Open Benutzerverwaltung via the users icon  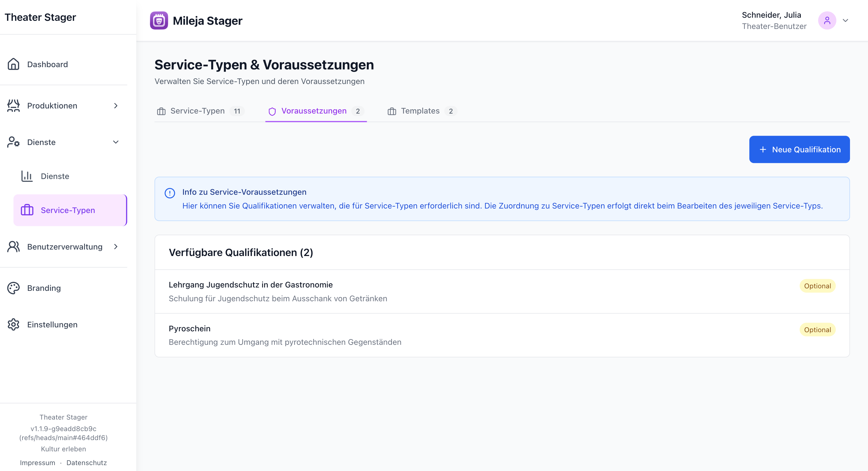14,246
